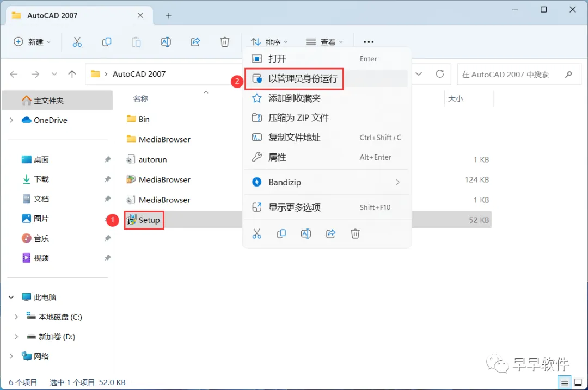Screen dimensions: 588x390
Task: Click the search box for AutoCAD 2007
Action: [x=519, y=74]
